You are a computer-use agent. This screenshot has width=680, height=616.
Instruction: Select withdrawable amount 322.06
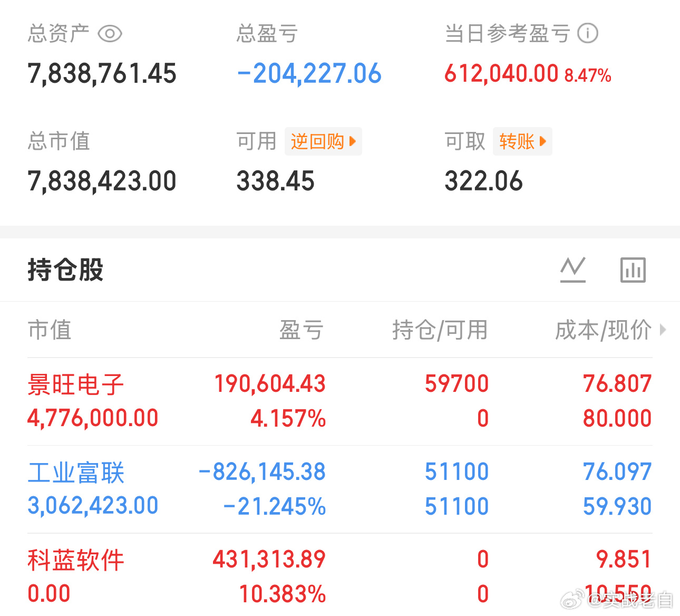[483, 181]
